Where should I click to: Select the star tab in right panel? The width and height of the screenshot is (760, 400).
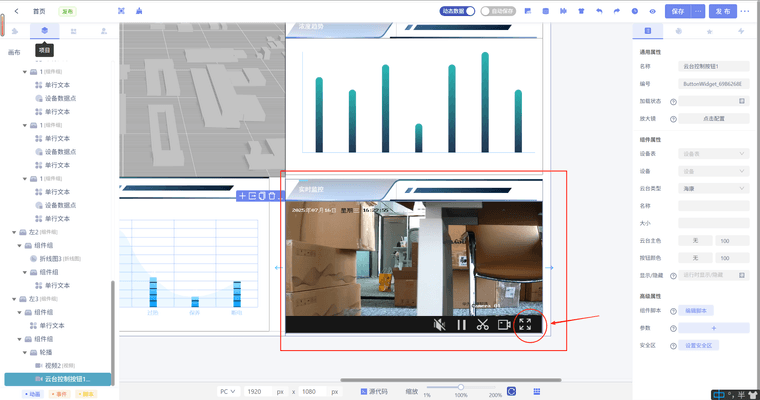710,31
